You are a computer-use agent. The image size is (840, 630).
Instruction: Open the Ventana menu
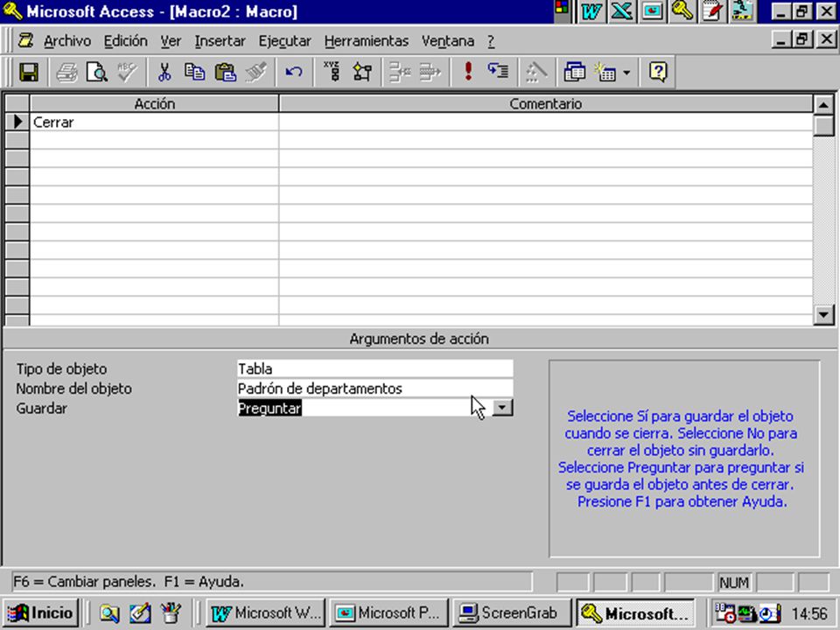click(x=447, y=41)
